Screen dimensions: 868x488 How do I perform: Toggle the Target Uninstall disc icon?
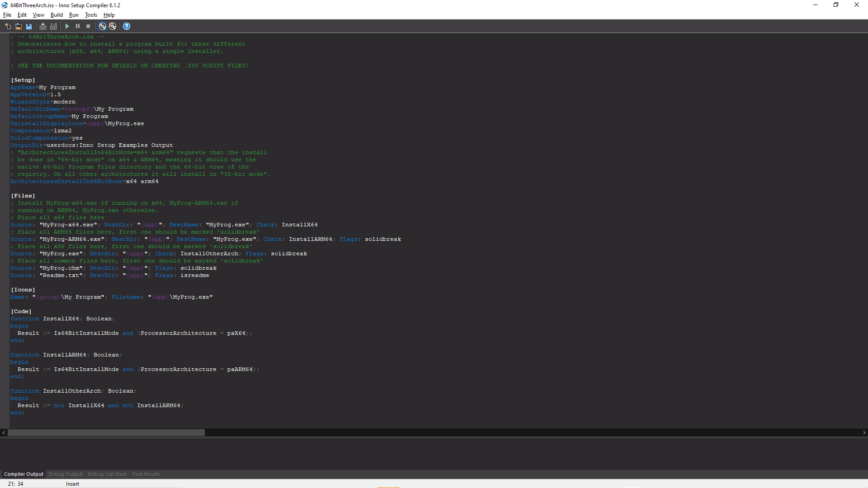coord(113,26)
